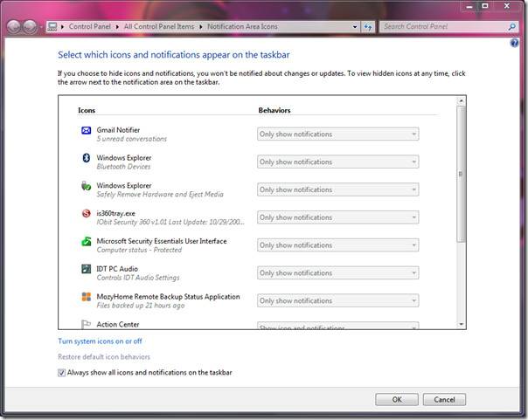Click list scrollbar up arrow
This screenshot has height=420, width=528.
461,100
